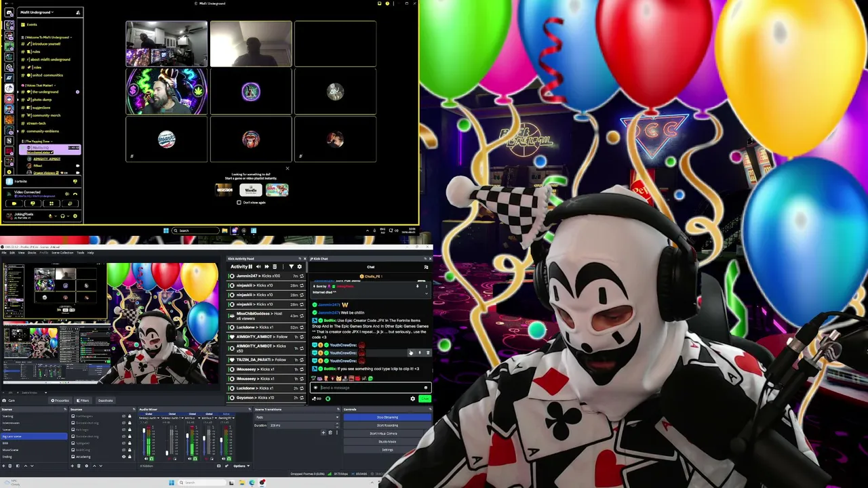This screenshot has height=488, width=868.
Task: Open OBS Tools menu
Action: click(81, 253)
